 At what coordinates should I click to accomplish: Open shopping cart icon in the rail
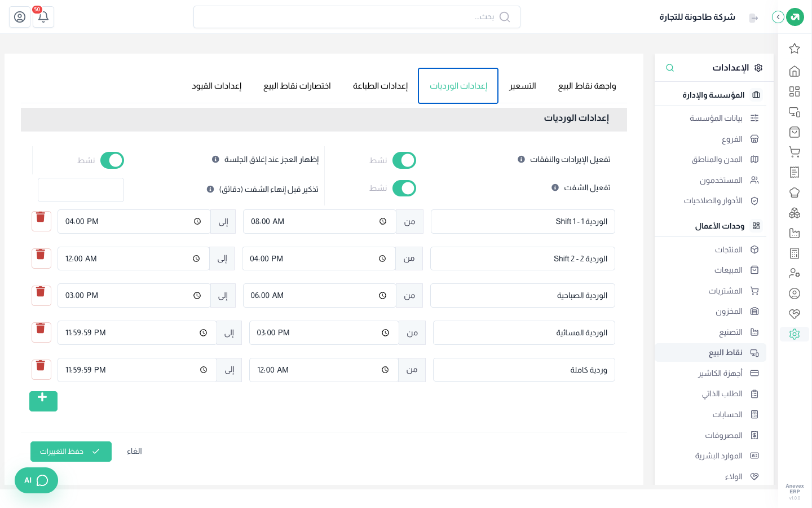tap(795, 152)
